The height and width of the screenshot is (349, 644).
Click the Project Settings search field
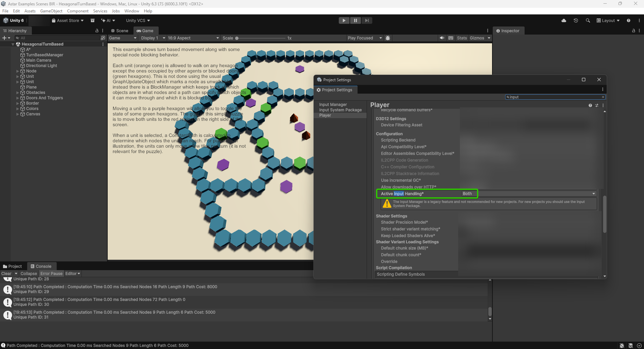(555, 97)
